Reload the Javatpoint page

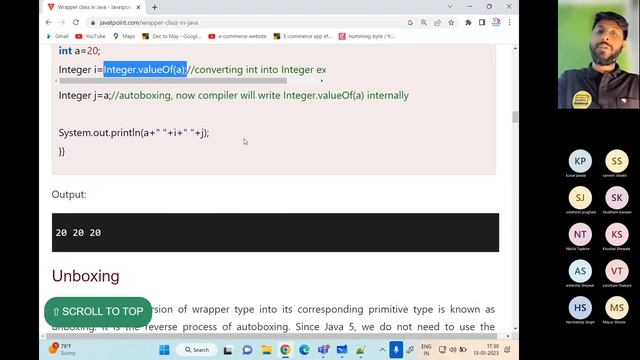point(76,22)
